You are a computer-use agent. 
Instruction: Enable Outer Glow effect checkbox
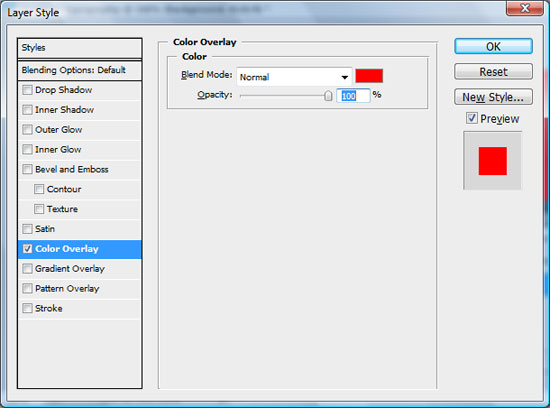27,130
